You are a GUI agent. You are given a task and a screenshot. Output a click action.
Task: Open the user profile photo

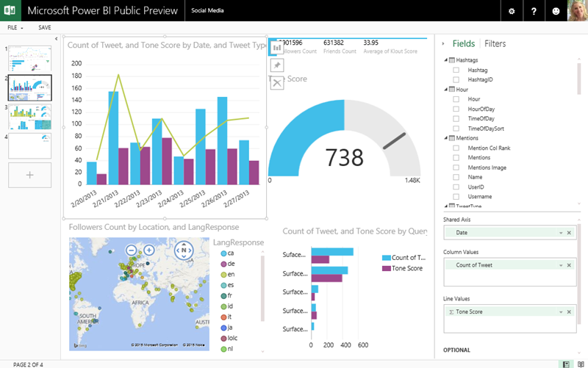click(578, 10)
